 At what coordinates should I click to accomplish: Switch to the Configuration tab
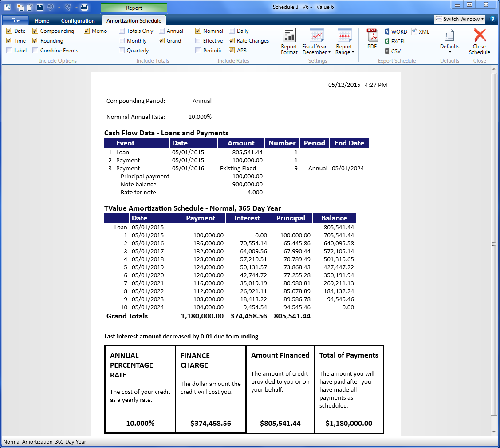pos(78,20)
